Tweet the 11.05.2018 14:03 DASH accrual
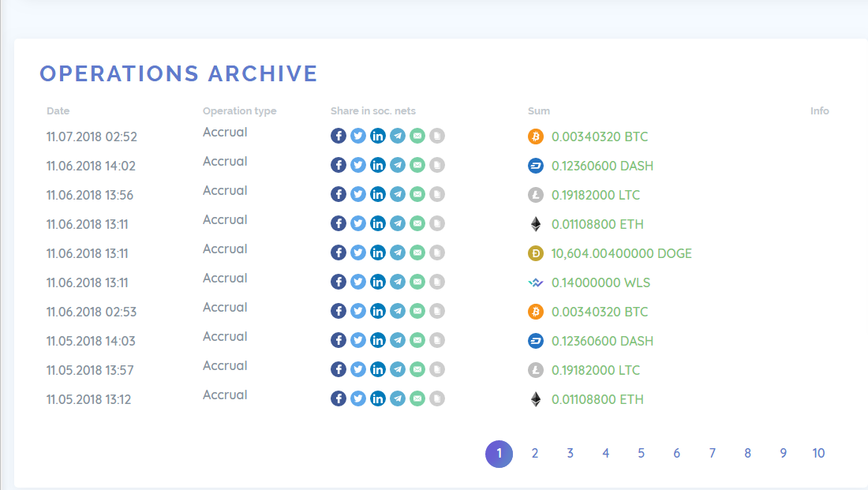868x490 pixels. [358, 340]
